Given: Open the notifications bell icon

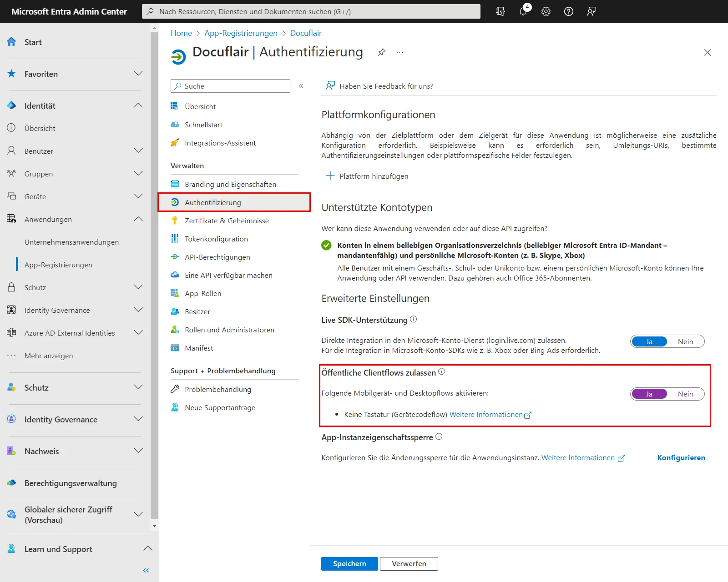Looking at the screenshot, I should 523,11.
